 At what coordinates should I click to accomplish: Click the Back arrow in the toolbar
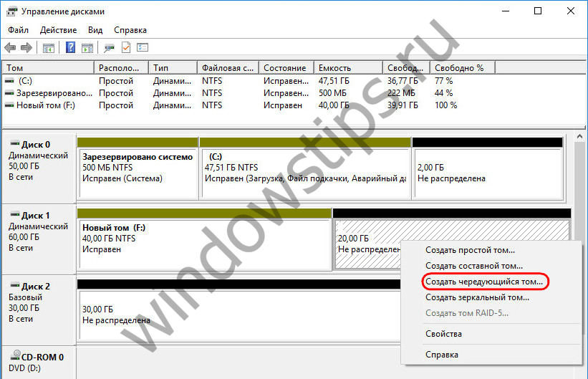[x=10, y=48]
